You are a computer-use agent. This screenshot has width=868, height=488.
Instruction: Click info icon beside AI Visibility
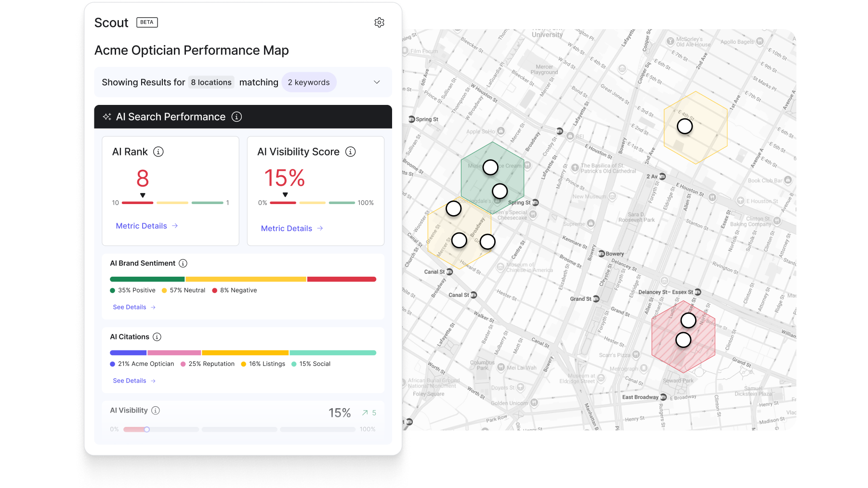coord(156,411)
